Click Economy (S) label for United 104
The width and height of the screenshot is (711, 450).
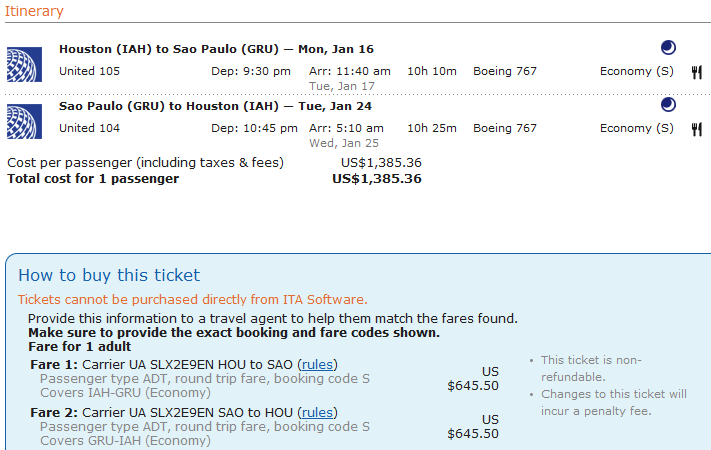pyautogui.click(x=636, y=128)
